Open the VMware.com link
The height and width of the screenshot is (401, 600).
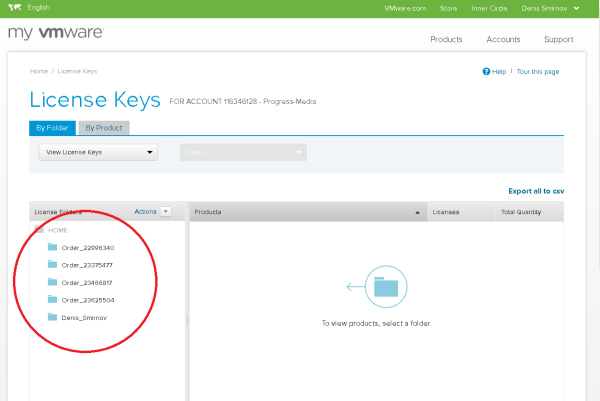[405, 8]
